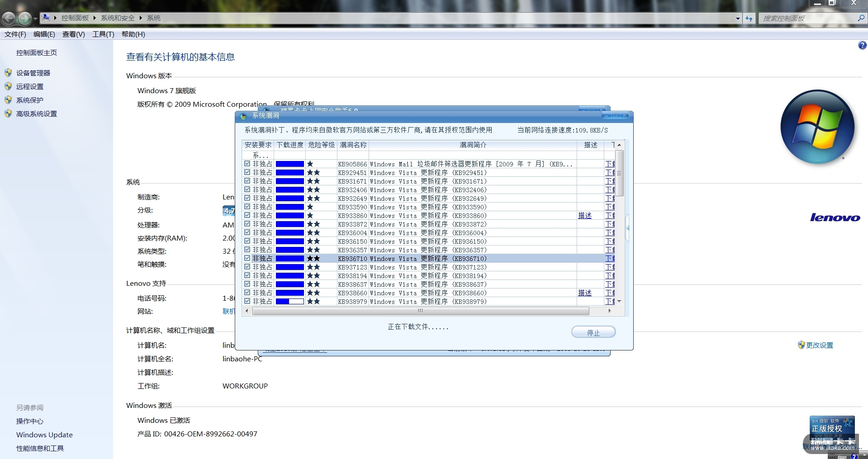Click the shield icon beside 设备管理器
This screenshot has width=868, height=459.
pyautogui.click(x=8, y=73)
